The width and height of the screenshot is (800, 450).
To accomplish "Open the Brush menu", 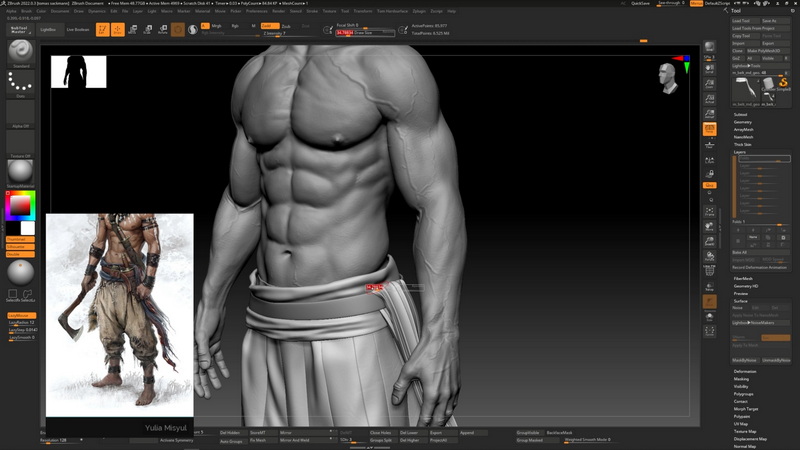I will [x=26, y=11].
